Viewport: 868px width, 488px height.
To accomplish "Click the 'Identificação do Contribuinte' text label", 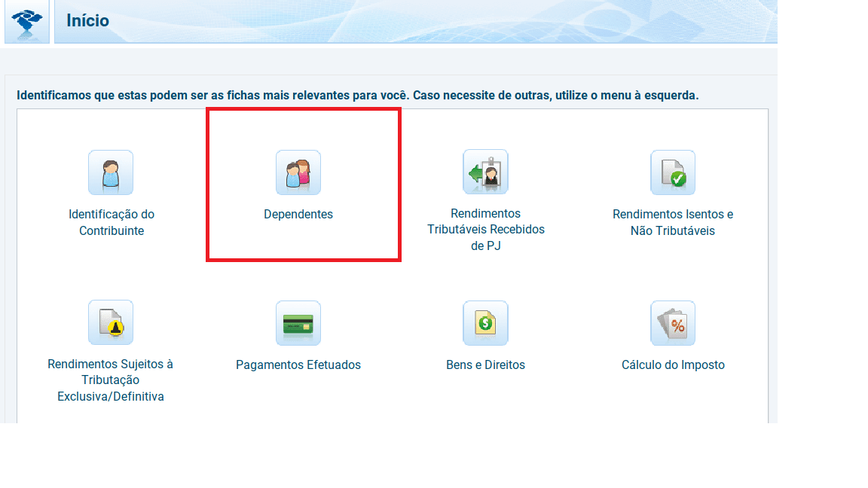I will pyautogui.click(x=112, y=223).
